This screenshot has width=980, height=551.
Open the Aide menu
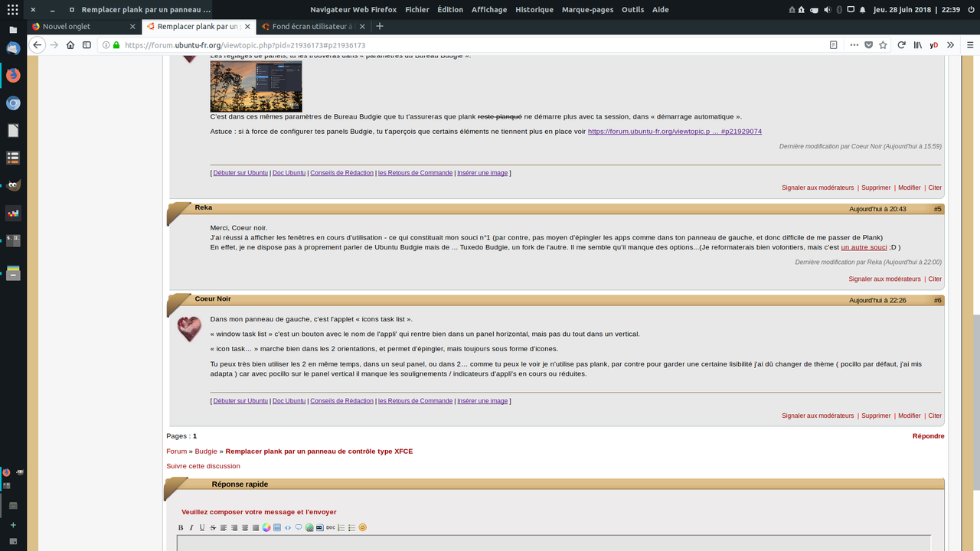tap(660, 10)
